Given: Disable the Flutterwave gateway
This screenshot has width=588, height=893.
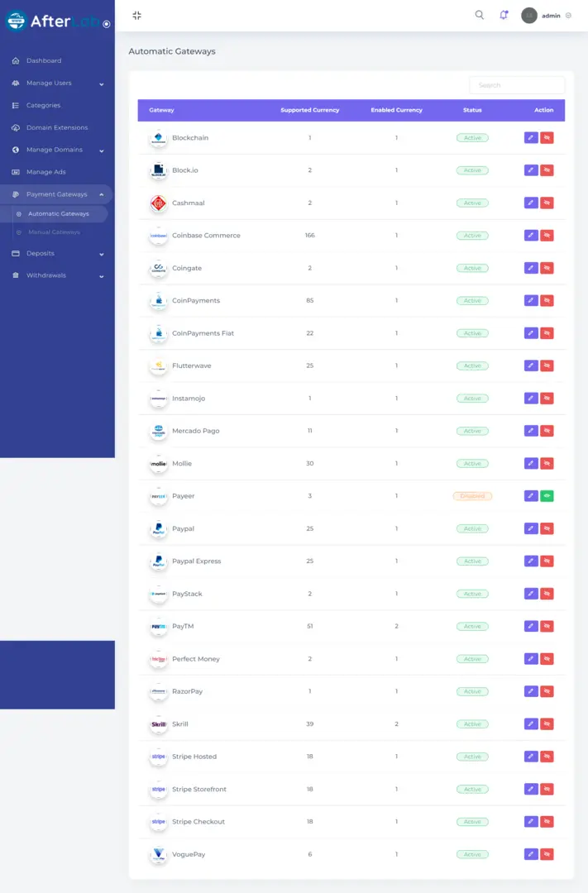Looking at the screenshot, I should [x=547, y=365].
